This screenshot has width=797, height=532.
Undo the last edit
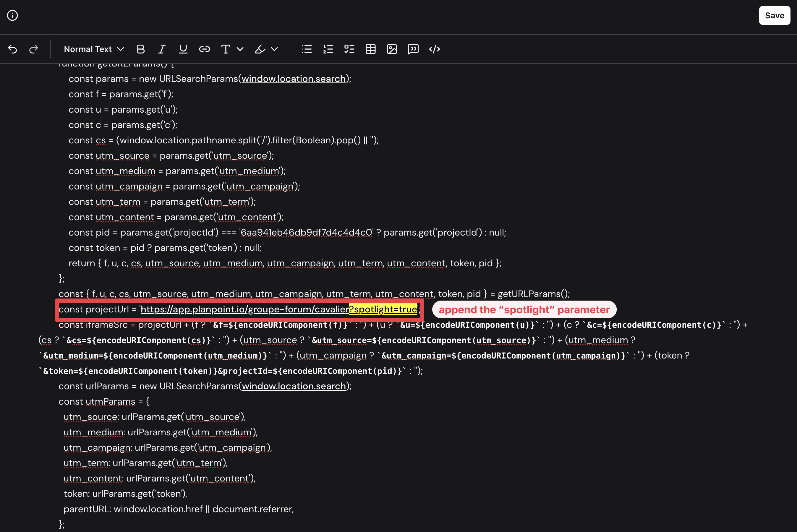click(12, 49)
